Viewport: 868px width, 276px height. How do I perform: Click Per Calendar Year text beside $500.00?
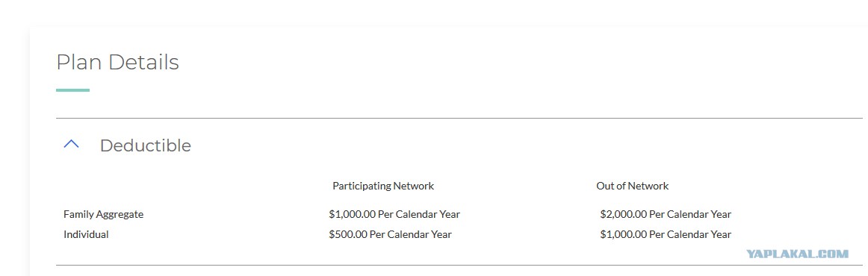pyautogui.click(x=411, y=234)
